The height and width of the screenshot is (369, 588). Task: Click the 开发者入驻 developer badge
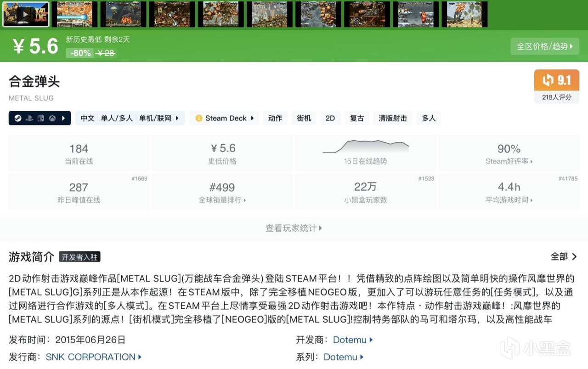pyautogui.click(x=80, y=257)
